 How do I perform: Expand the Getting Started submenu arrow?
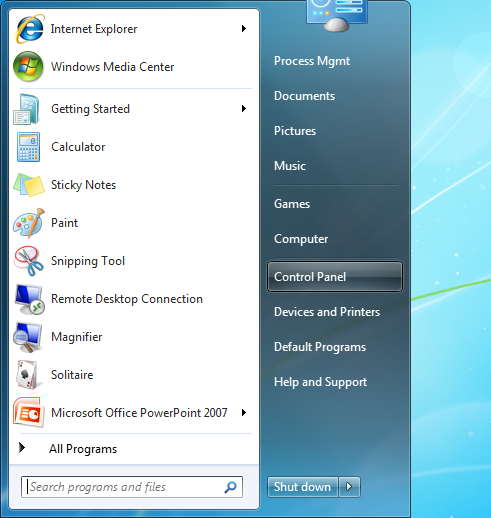click(x=244, y=109)
